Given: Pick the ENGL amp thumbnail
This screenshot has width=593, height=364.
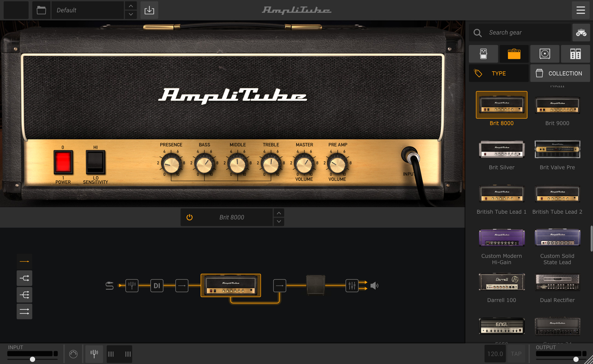Looking at the screenshot, I should [502, 326].
